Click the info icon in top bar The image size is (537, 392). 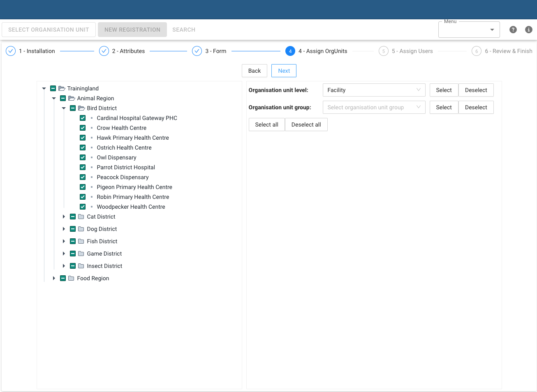pyautogui.click(x=529, y=30)
